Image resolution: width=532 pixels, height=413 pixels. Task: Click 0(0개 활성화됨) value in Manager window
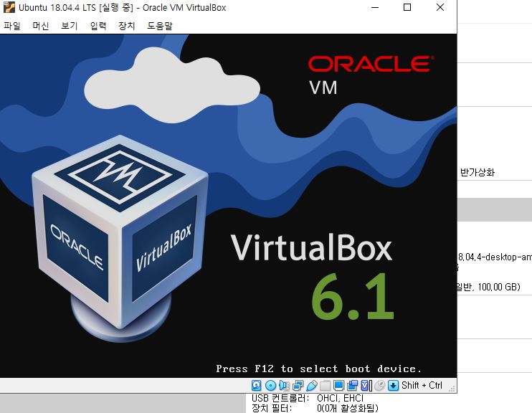tap(348, 408)
